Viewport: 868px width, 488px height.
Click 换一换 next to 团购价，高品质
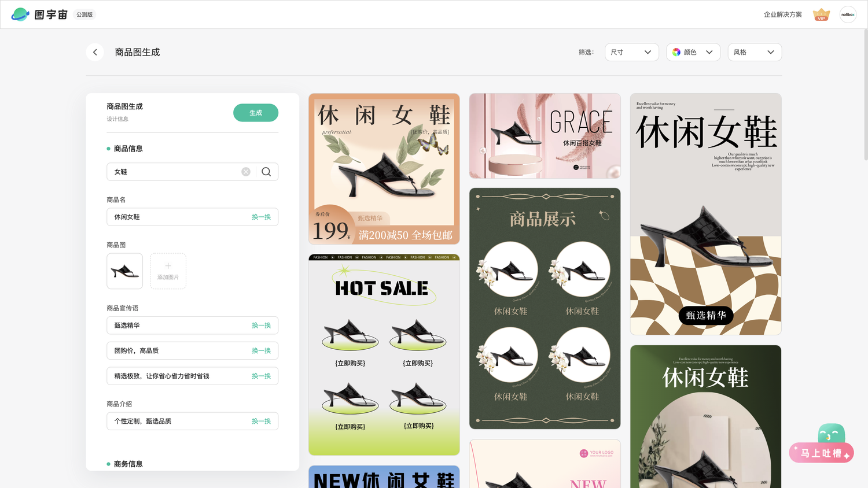[x=261, y=351]
